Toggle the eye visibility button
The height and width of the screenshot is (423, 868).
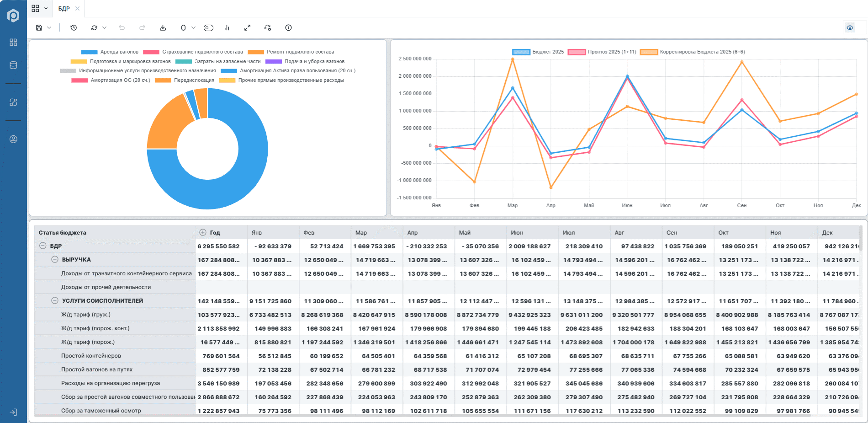pyautogui.click(x=850, y=28)
